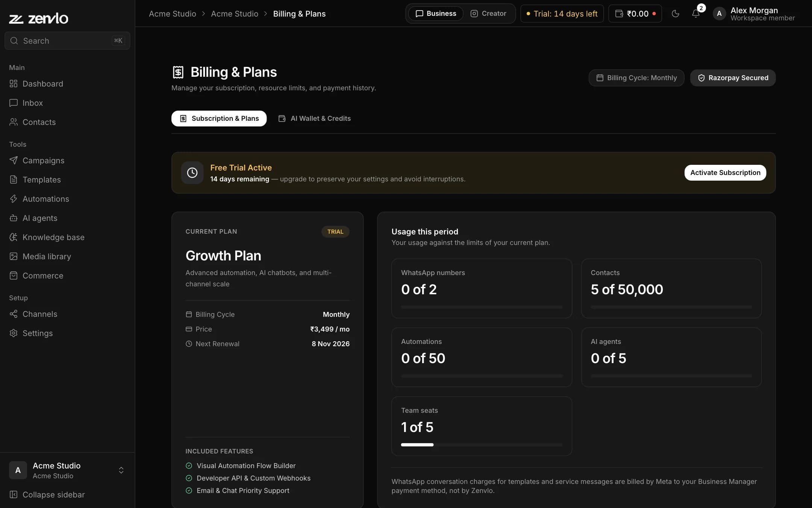
Task: Switch to Business mode
Action: pyautogui.click(x=436, y=14)
